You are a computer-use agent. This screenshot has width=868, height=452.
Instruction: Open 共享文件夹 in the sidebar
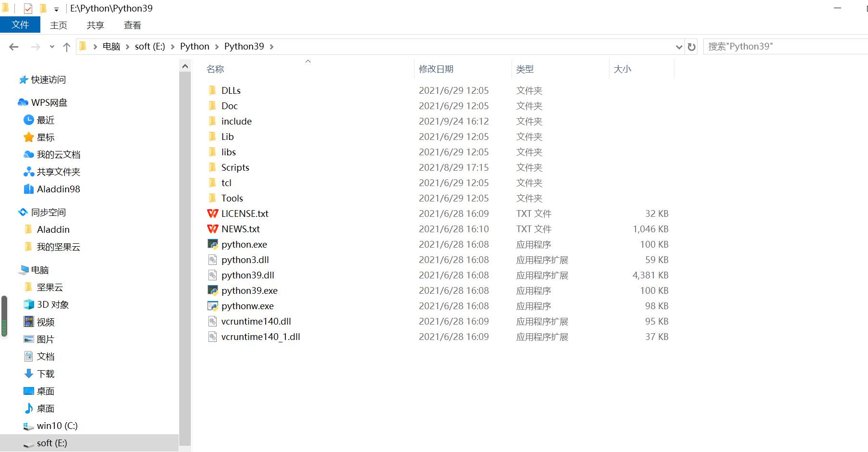coord(58,172)
